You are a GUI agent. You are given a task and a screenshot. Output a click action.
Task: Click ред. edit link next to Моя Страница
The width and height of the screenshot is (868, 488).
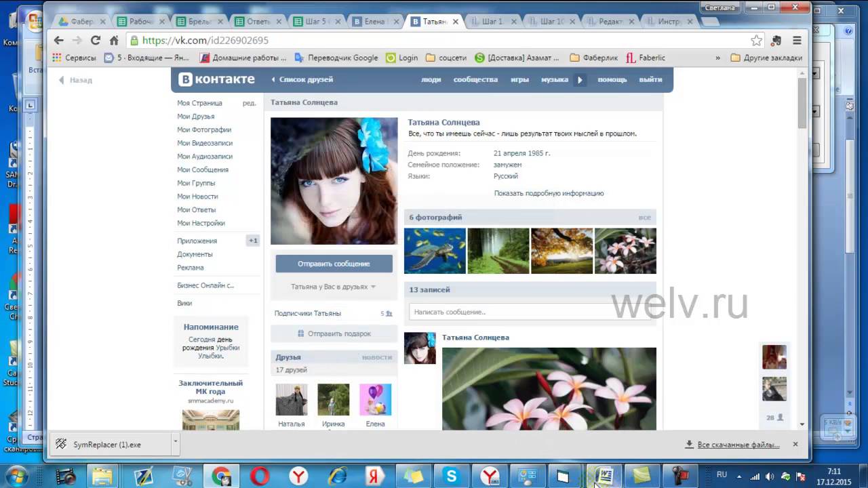250,103
